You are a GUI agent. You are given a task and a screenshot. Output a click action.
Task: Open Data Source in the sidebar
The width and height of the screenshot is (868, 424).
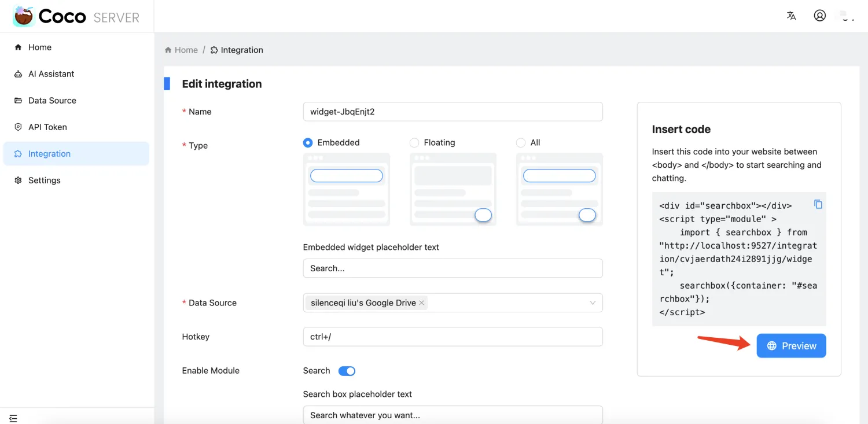pos(76,101)
